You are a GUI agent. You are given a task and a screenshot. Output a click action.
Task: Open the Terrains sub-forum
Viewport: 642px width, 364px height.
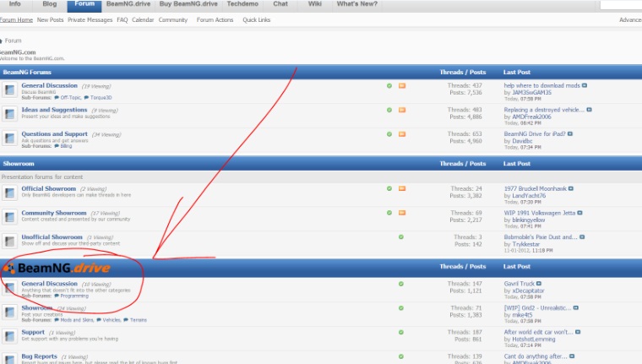coord(138,320)
